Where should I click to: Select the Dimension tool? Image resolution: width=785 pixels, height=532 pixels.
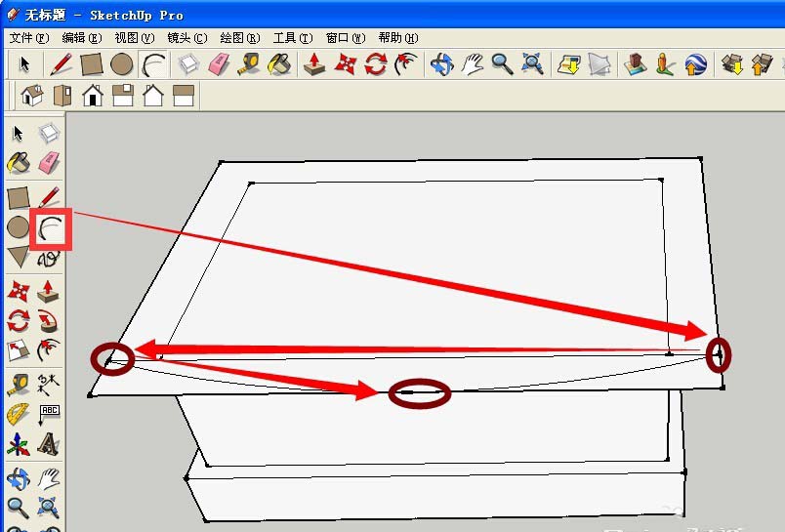tap(49, 385)
